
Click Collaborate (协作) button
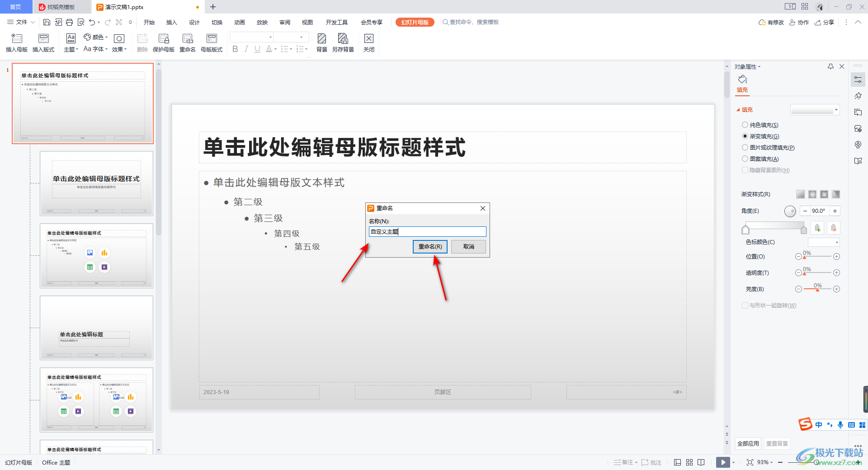[x=799, y=22]
